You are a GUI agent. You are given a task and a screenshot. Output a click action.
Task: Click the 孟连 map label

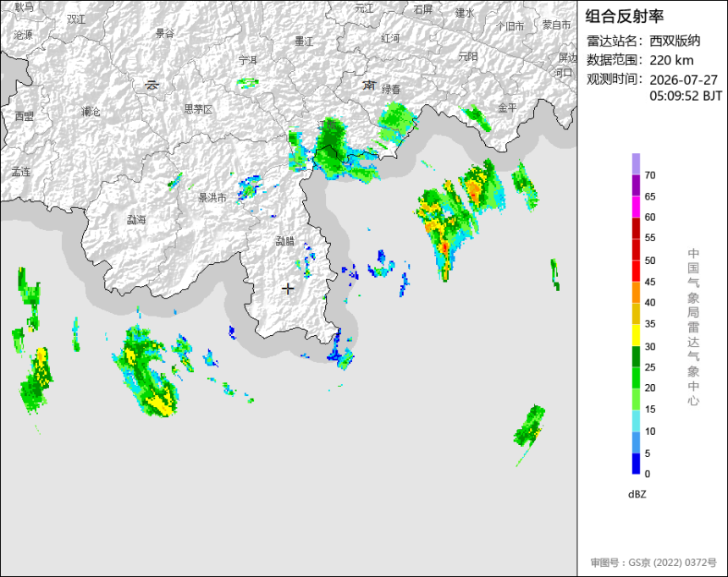pyautogui.click(x=21, y=172)
